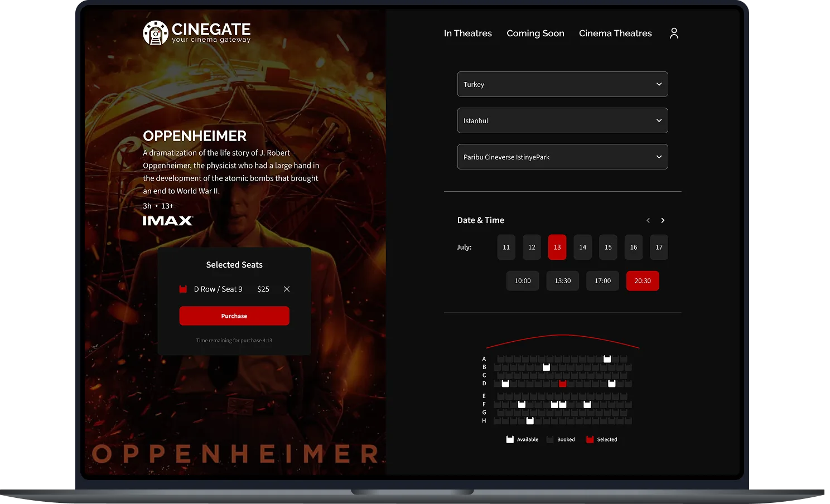The height and width of the screenshot is (504, 830).
Task: Go to previous dates with left arrow
Action: pos(648,220)
